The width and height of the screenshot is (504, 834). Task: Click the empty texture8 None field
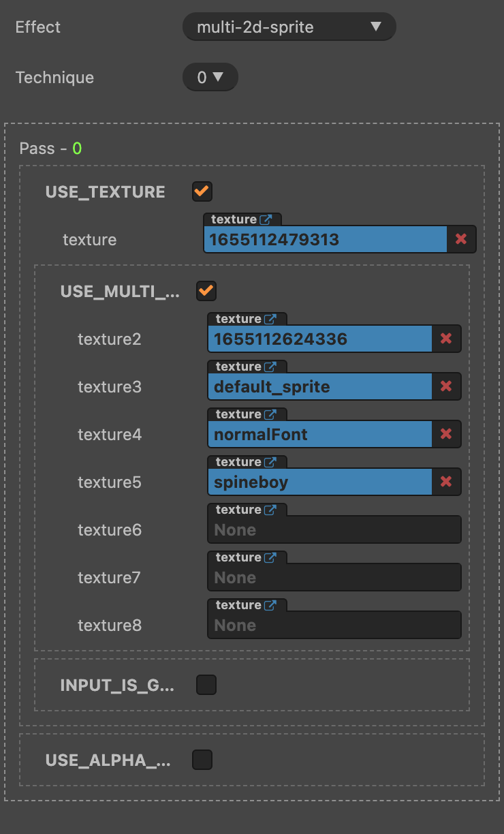click(x=334, y=625)
